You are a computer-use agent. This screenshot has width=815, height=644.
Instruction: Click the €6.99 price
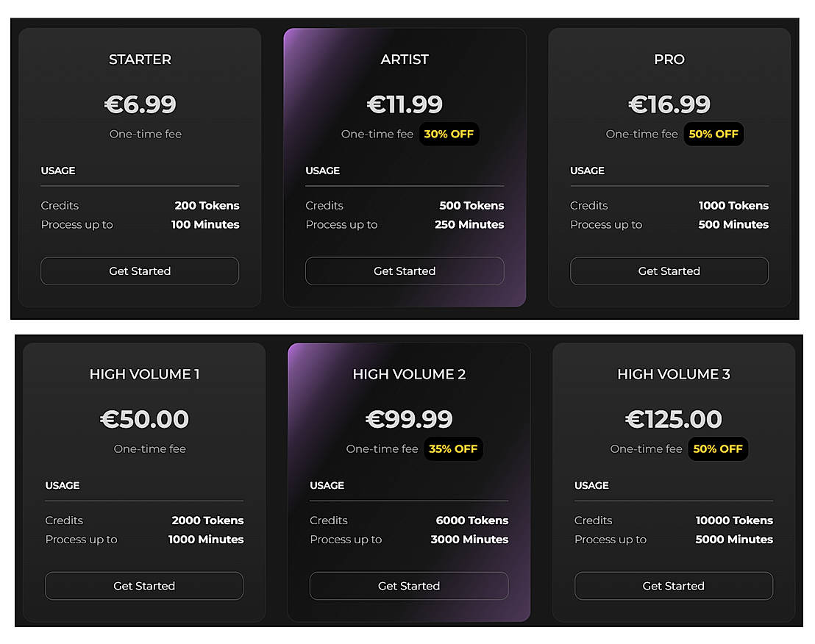click(140, 104)
